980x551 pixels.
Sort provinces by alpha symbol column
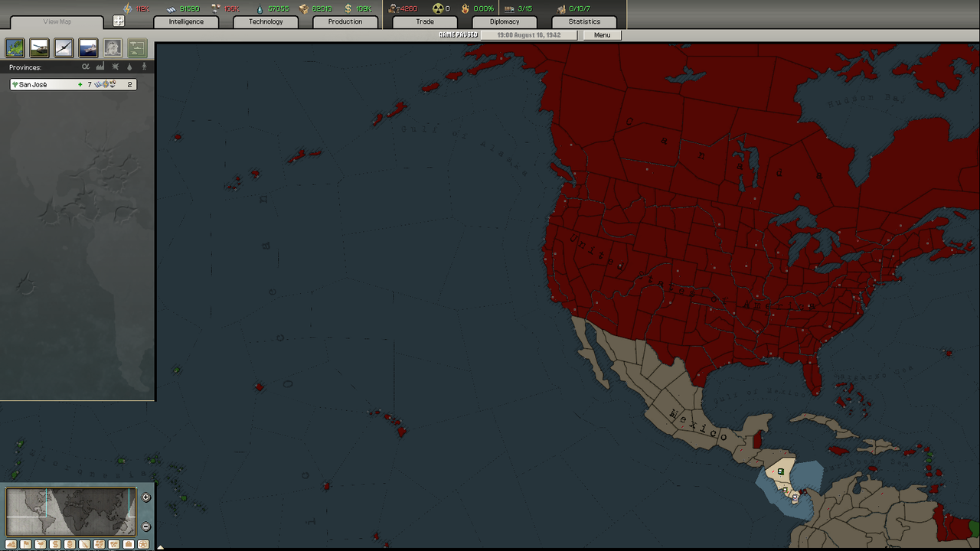click(x=86, y=67)
